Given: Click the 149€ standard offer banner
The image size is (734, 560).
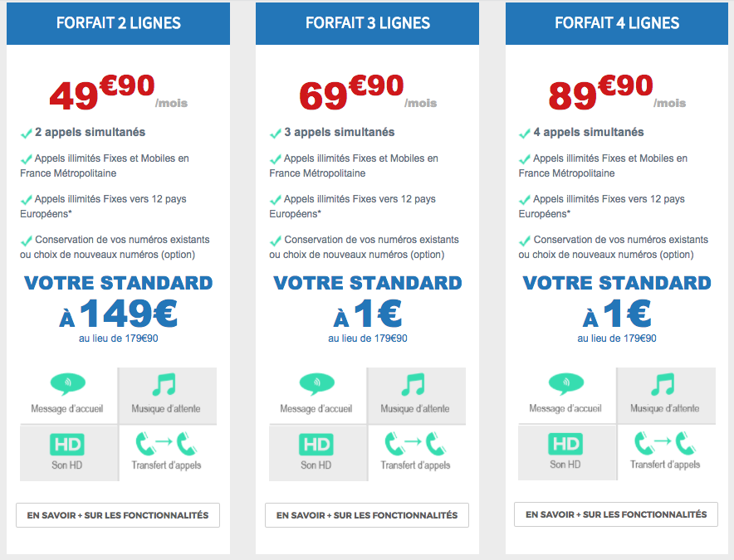Looking at the screenshot, I should 119,309.
